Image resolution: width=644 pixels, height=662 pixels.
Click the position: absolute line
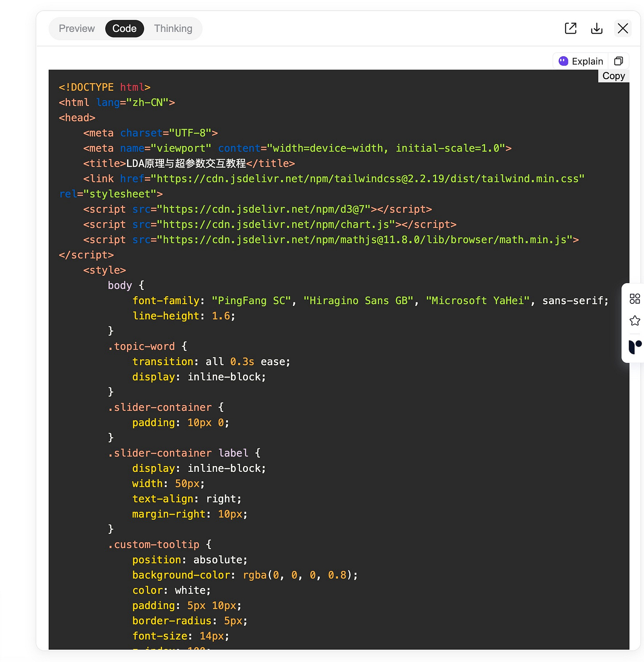[x=190, y=560]
